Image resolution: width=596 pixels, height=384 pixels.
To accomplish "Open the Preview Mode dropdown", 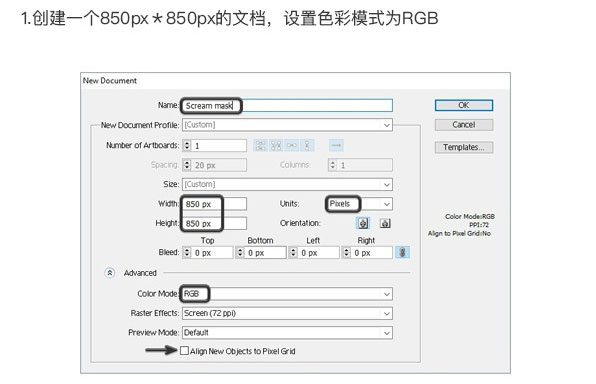I will coord(287,333).
